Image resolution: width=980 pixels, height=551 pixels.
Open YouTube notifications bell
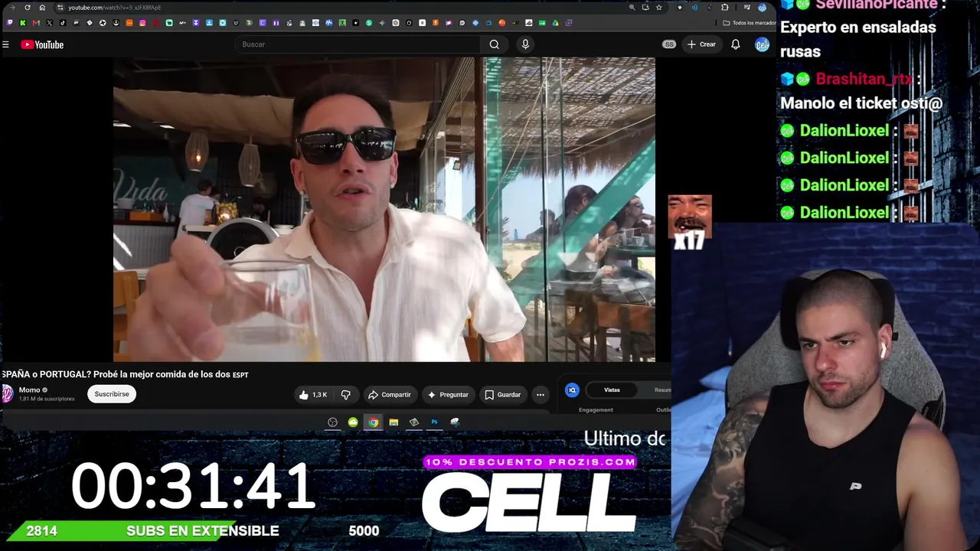click(735, 44)
